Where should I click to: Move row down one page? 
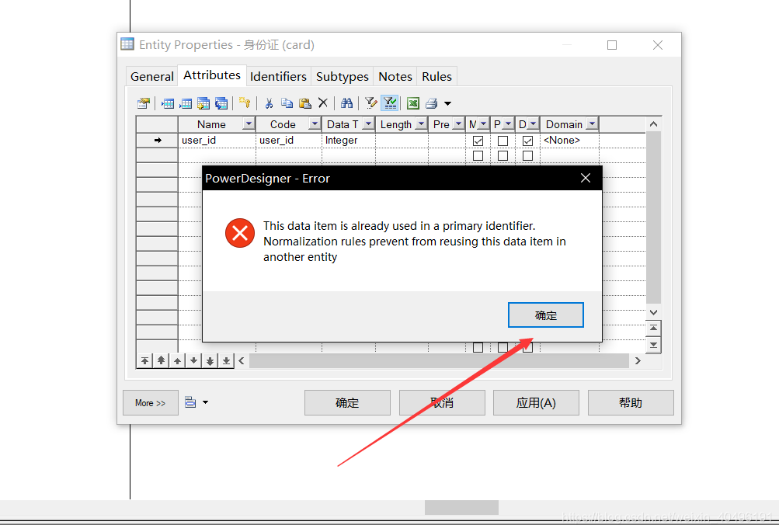pyautogui.click(x=210, y=360)
